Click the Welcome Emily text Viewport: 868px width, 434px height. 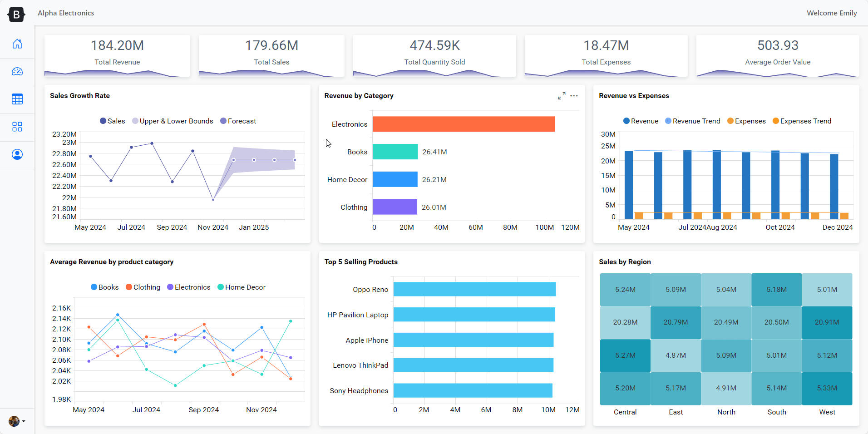pos(832,13)
